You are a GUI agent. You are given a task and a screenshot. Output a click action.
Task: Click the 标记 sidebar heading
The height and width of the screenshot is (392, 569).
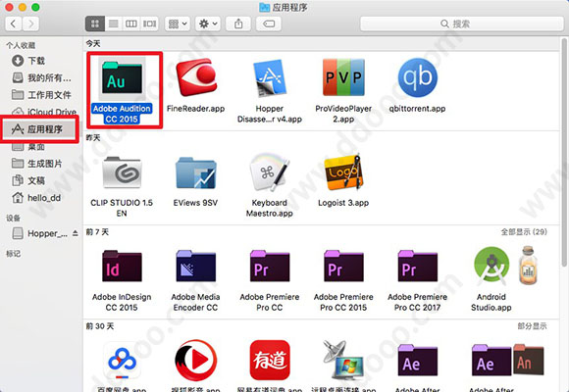tap(13, 254)
